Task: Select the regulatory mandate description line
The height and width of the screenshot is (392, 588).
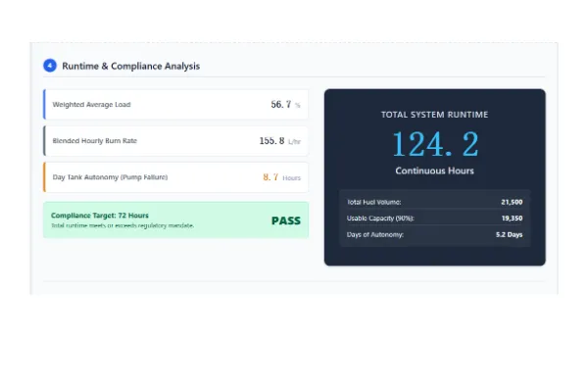Action: tap(122, 225)
